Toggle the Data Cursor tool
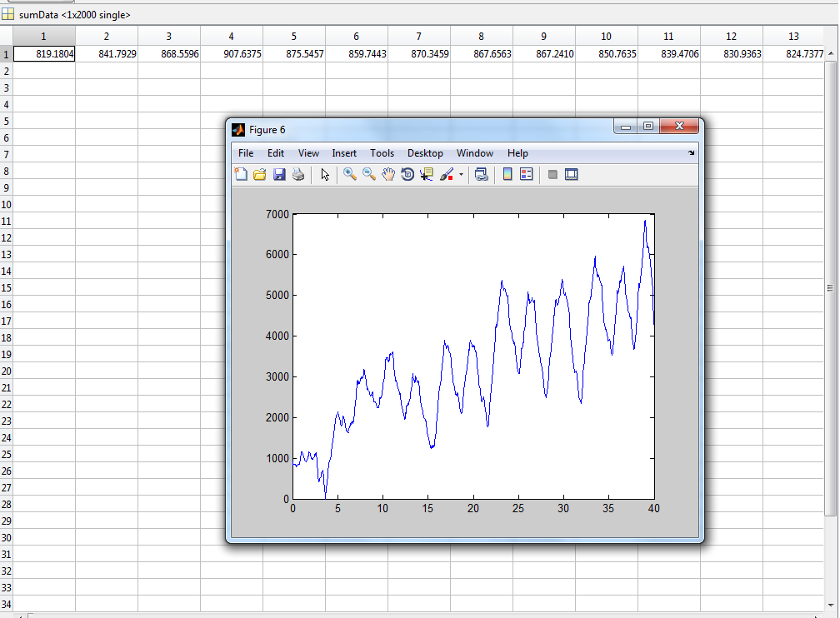This screenshot has height=618, width=840. click(x=427, y=174)
